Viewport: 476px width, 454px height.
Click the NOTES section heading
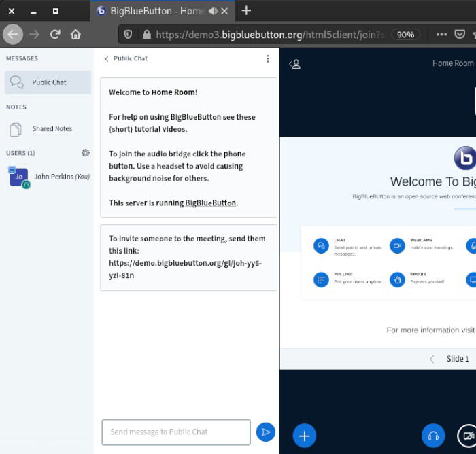point(16,107)
